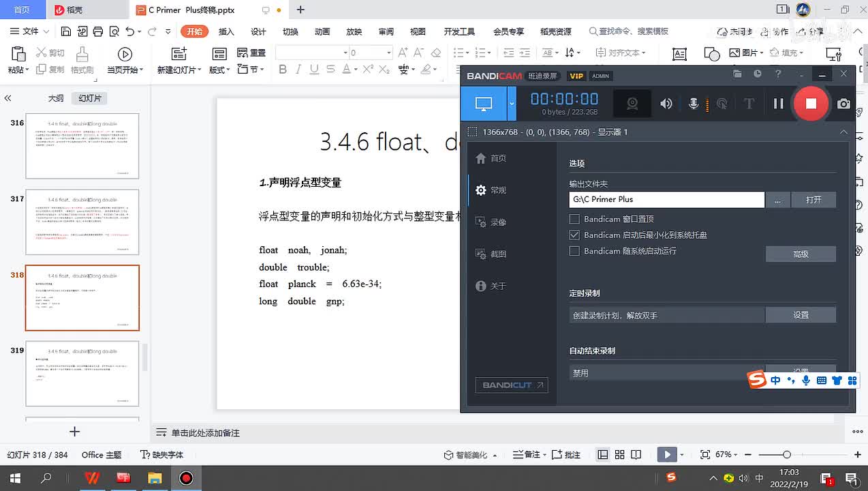Click the WPS save icon
Screen dimensions: 868x491
66,31
